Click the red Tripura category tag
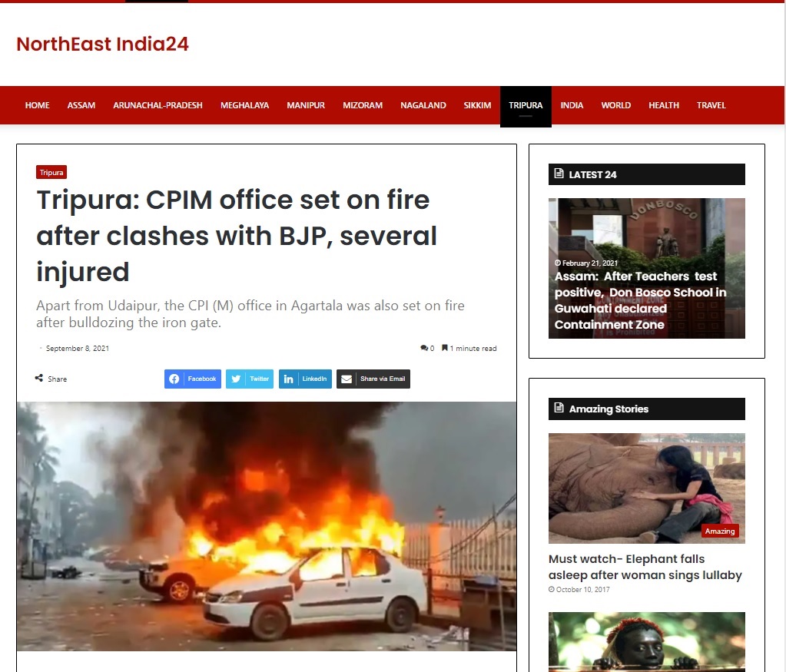Image resolution: width=786 pixels, height=672 pixels. [51, 172]
